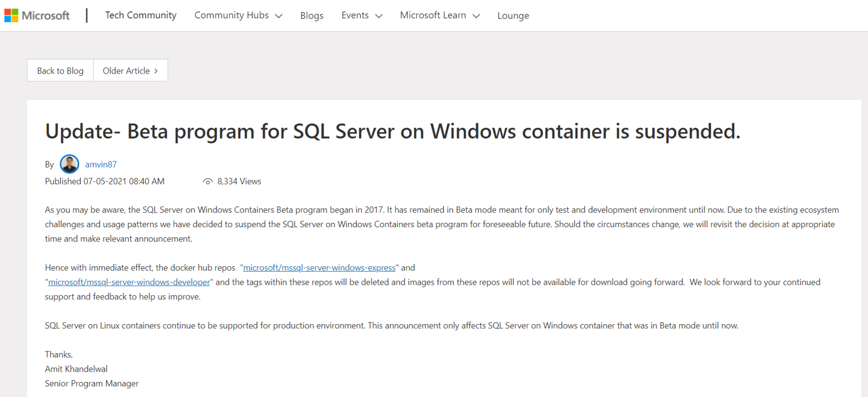This screenshot has width=868, height=397.
Task: Open the mssql-server-windows-developer link
Action: [128, 281]
